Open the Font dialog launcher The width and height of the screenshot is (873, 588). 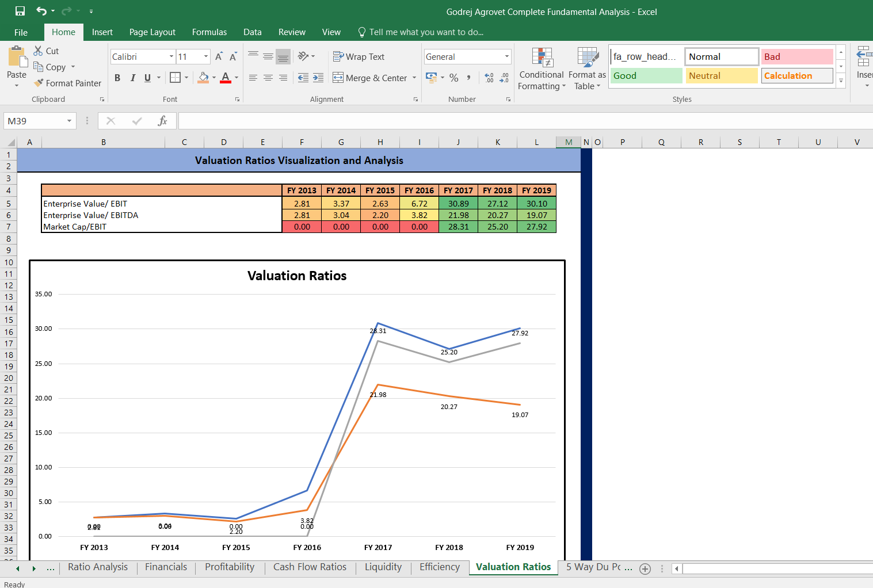pyautogui.click(x=237, y=100)
